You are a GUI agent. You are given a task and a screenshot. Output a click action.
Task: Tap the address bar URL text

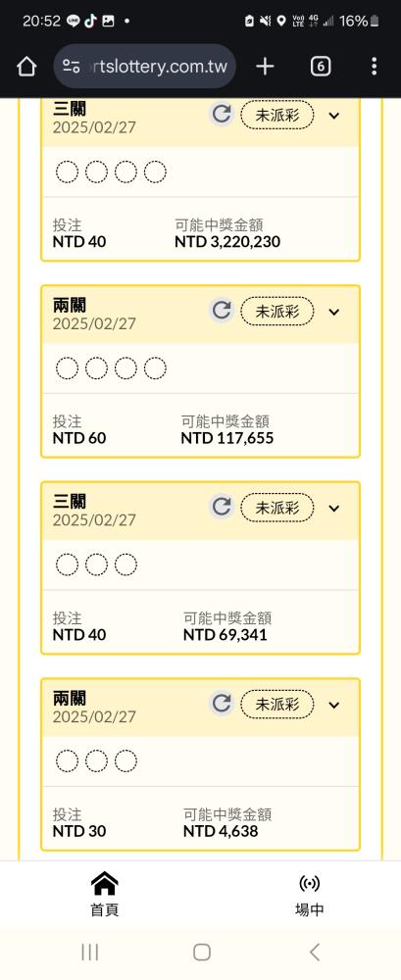pos(155,67)
